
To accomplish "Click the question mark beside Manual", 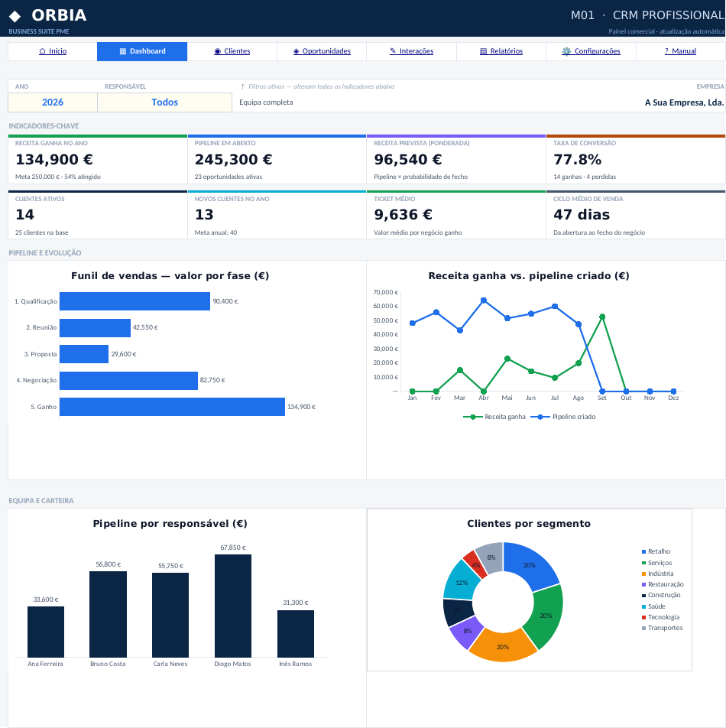I will pos(666,51).
